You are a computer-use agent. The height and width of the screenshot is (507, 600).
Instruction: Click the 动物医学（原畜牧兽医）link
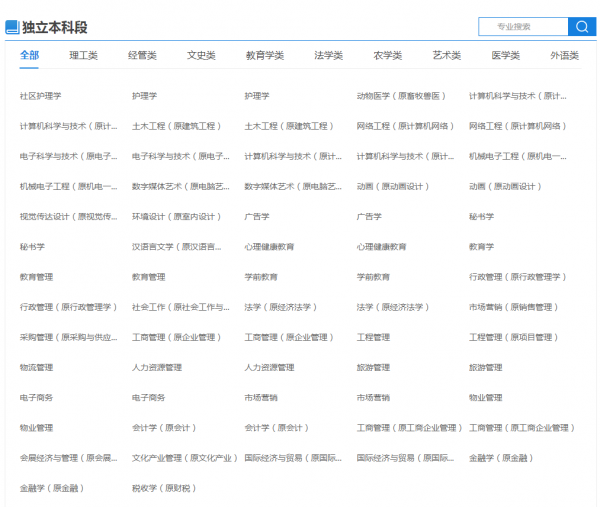click(x=401, y=96)
